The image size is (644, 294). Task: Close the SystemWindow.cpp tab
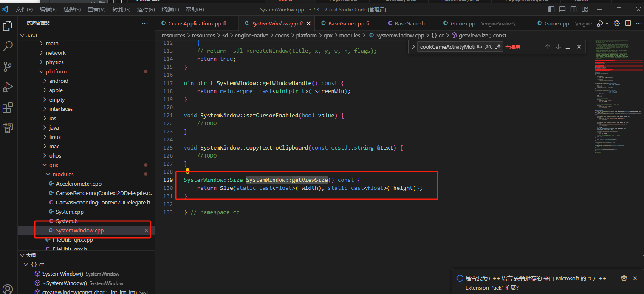tap(309, 23)
